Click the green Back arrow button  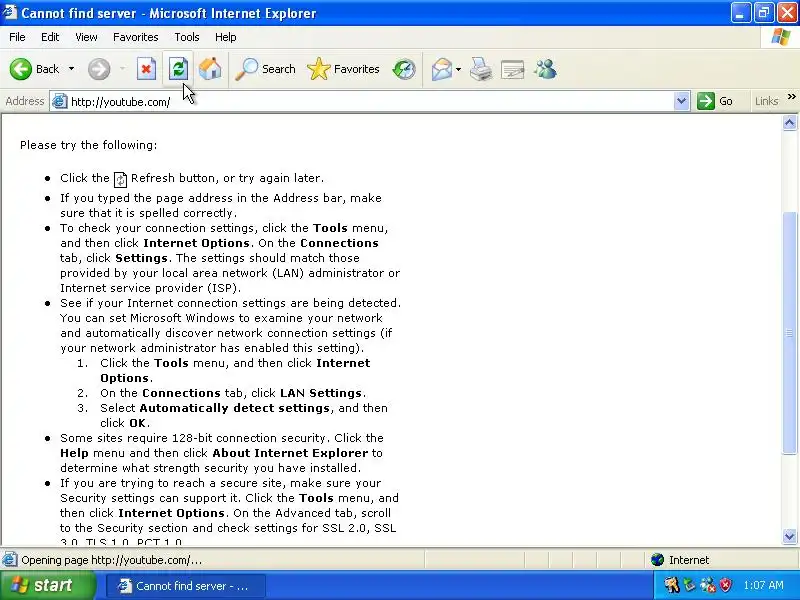[x=20, y=69]
